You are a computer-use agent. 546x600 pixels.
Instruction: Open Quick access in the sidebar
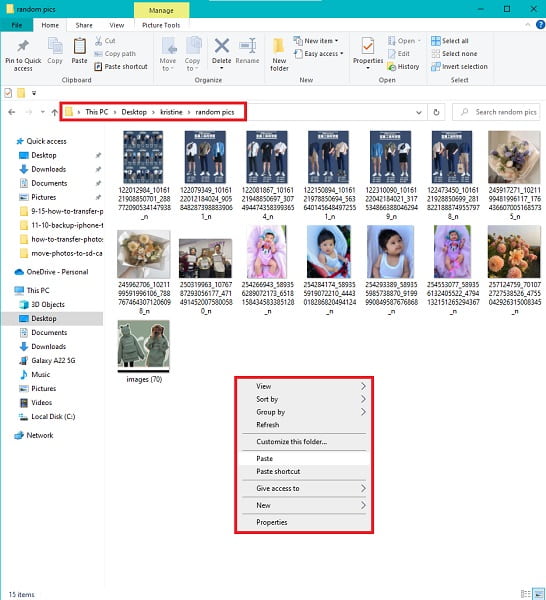(x=41, y=141)
